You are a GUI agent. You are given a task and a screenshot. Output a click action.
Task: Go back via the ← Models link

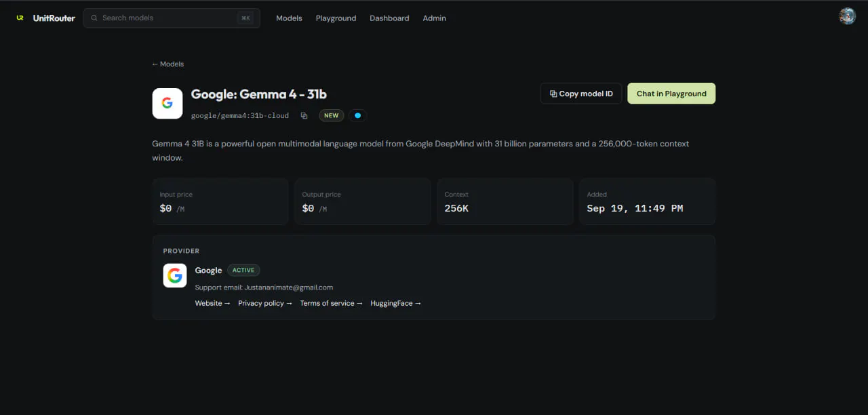tap(168, 64)
